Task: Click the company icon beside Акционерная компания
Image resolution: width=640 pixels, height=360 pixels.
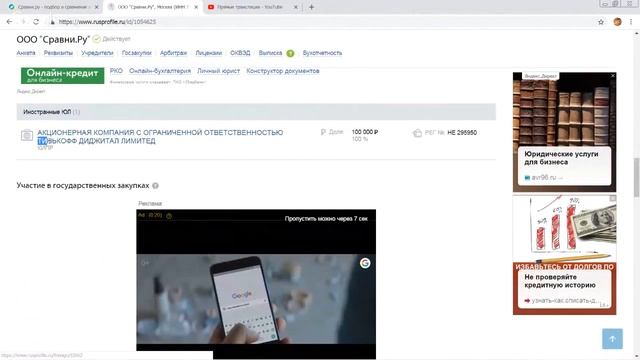Action: tap(27, 135)
